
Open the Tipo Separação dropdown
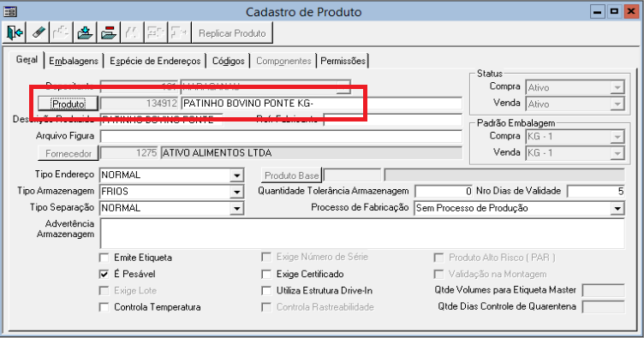click(237, 208)
